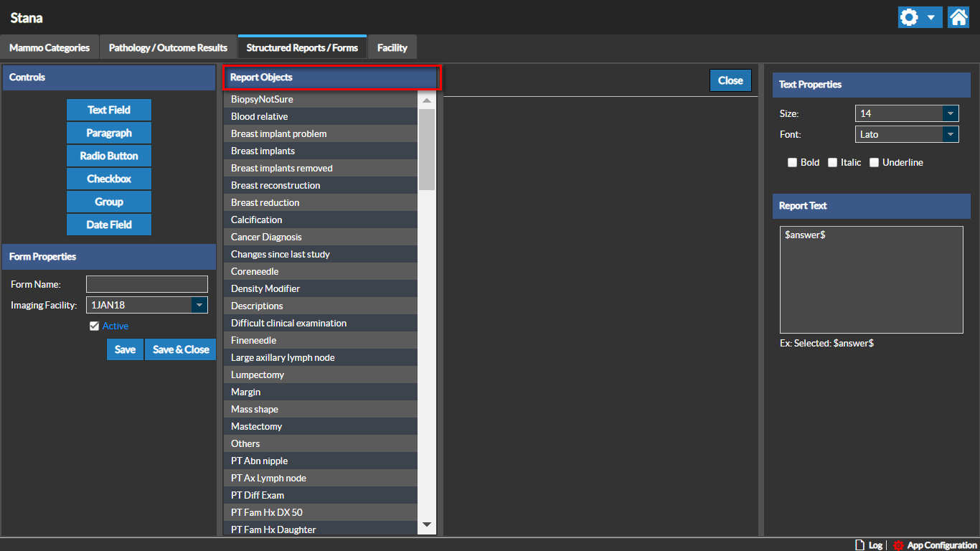
Task: Open the Imaging Facility dropdown
Action: pyautogui.click(x=199, y=305)
